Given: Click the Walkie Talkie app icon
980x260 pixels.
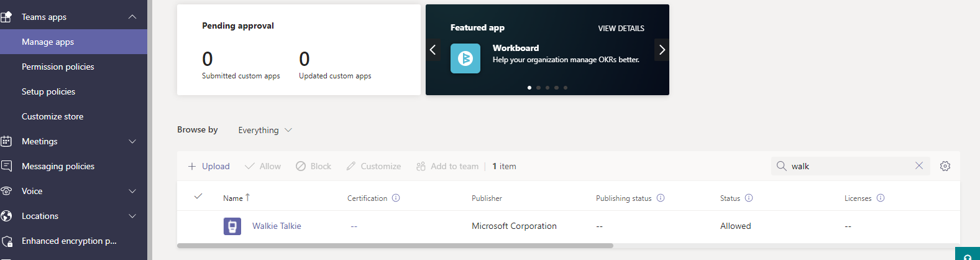Looking at the screenshot, I should [232, 226].
